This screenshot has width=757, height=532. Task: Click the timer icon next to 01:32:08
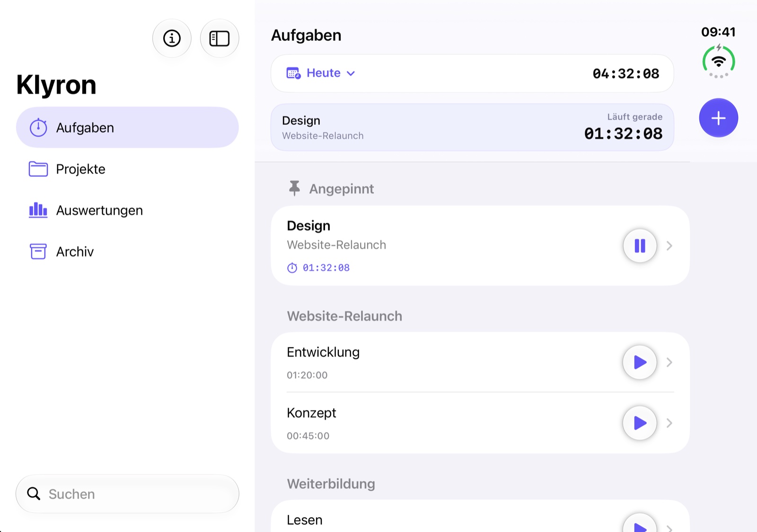[x=292, y=268]
